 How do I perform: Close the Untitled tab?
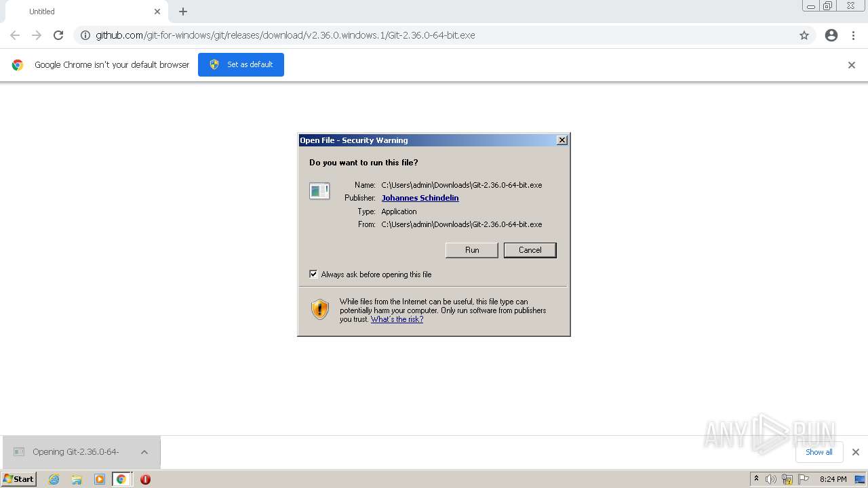point(157,12)
